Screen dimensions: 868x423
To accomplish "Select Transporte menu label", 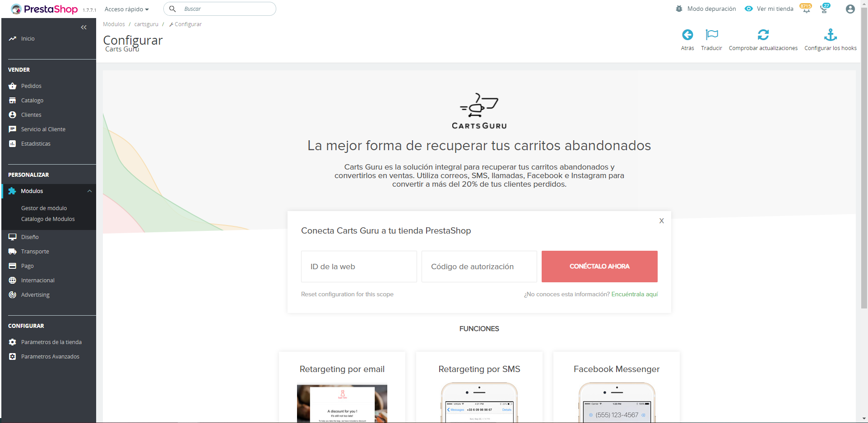I will (x=35, y=251).
